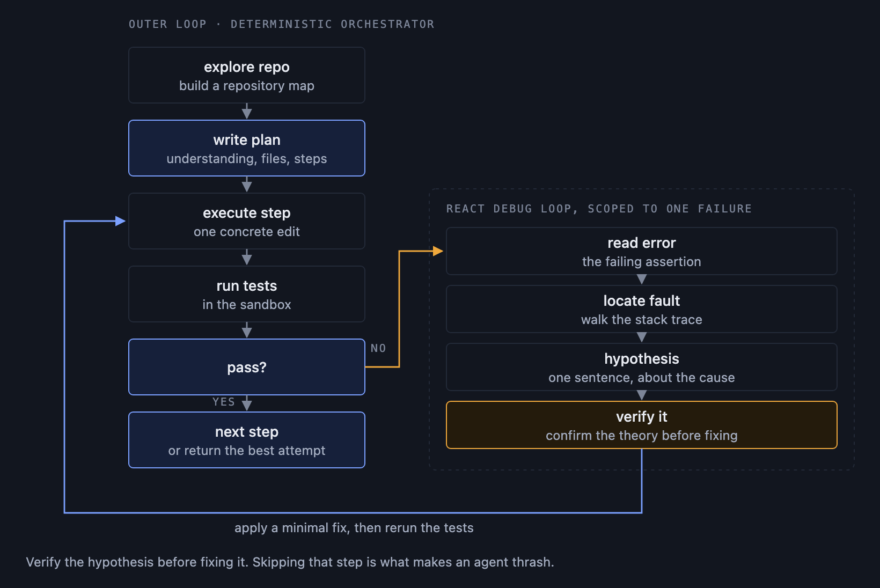The image size is (880, 588).
Task: Click the pass? decision box
Action: point(247,367)
